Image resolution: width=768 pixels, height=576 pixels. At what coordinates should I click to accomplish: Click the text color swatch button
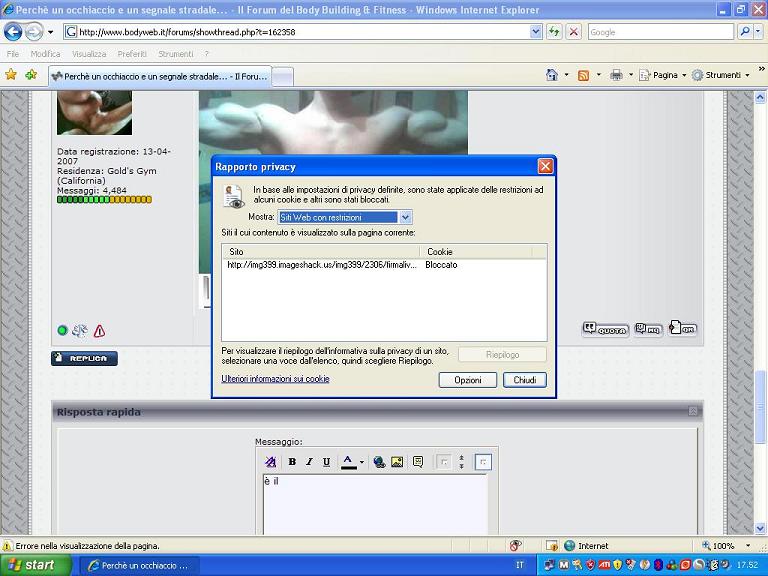coord(348,462)
